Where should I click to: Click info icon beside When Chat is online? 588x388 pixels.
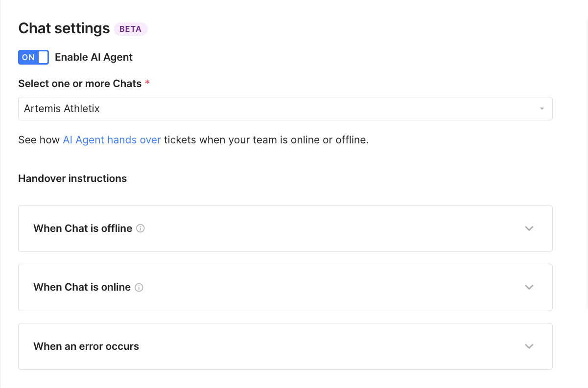[x=139, y=288]
